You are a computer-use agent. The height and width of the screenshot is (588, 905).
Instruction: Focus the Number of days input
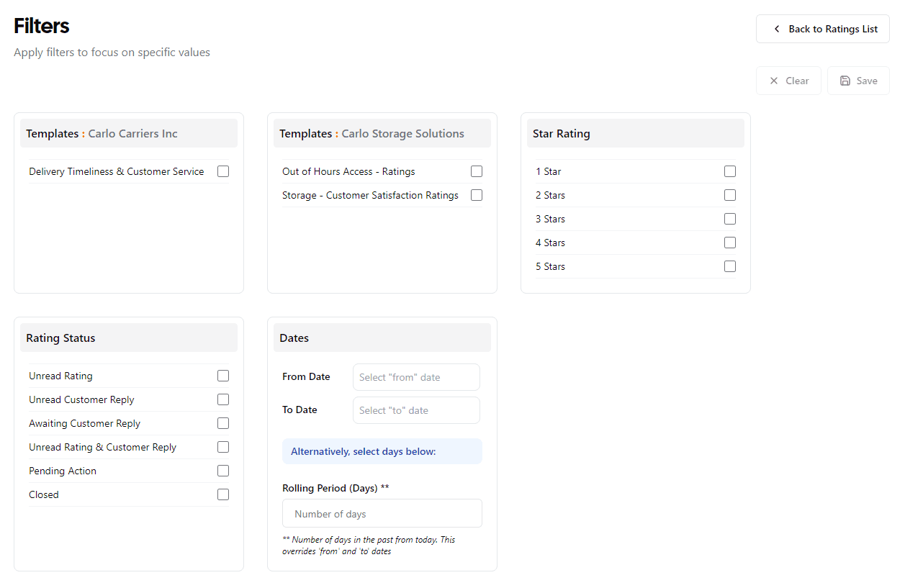coord(382,513)
